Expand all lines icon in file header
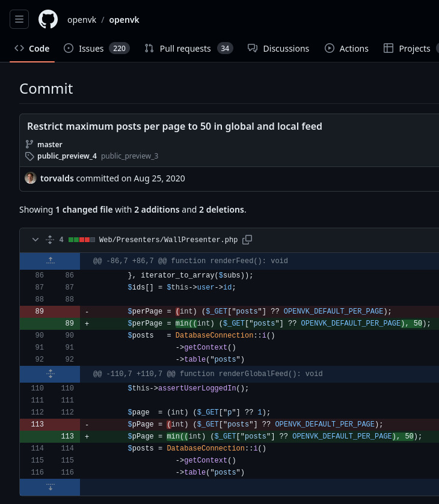The image size is (439, 504). pos(50,240)
